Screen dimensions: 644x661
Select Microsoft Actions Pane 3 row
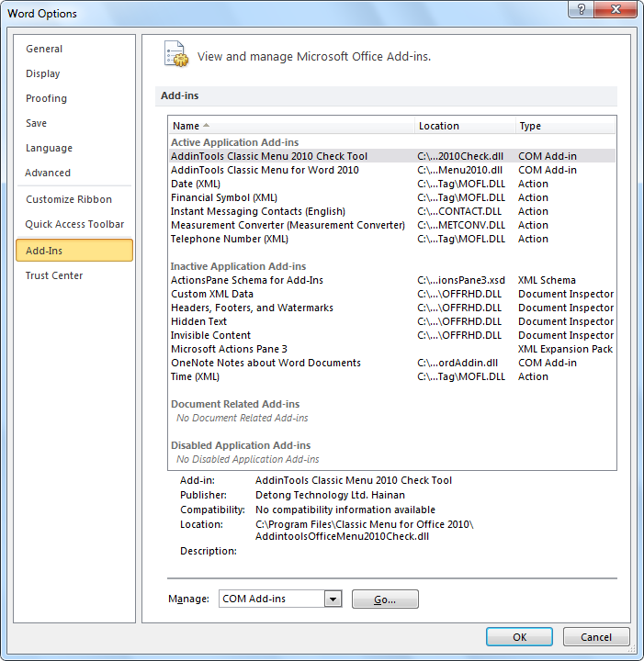pyautogui.click(x=391, y=349)
